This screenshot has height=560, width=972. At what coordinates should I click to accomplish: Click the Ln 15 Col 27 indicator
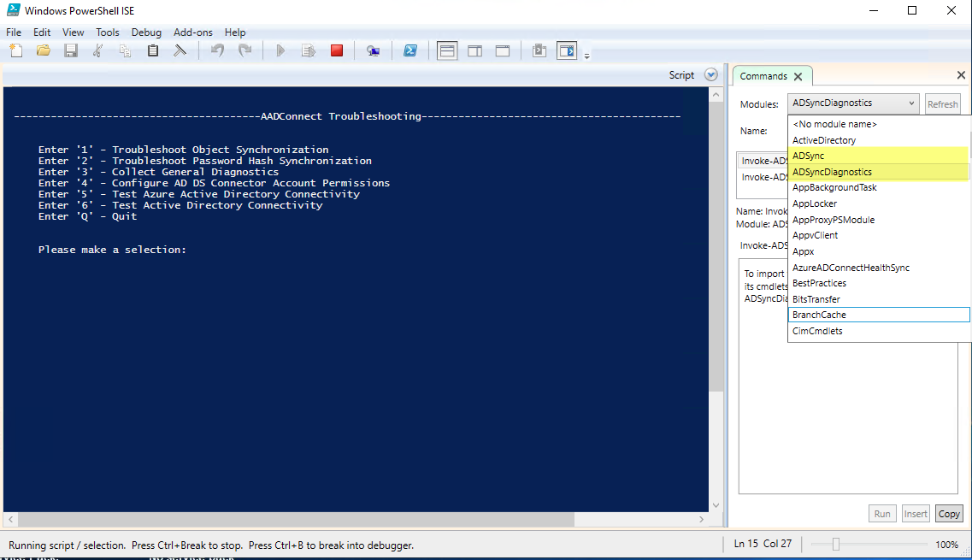tap(763, 543)
